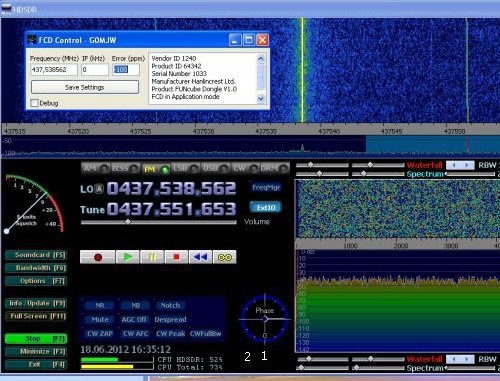
Task: Toggle the NR noise reduction button
Action: [100, 305]
